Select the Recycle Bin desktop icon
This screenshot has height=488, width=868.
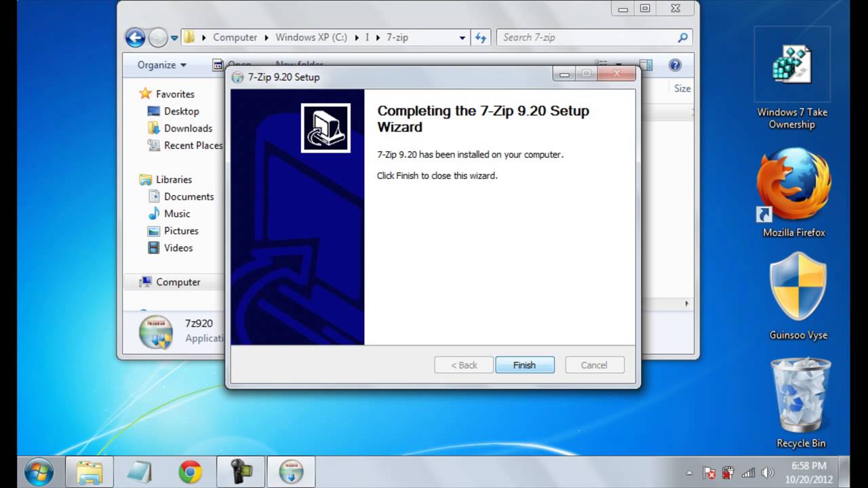(801, 403)
